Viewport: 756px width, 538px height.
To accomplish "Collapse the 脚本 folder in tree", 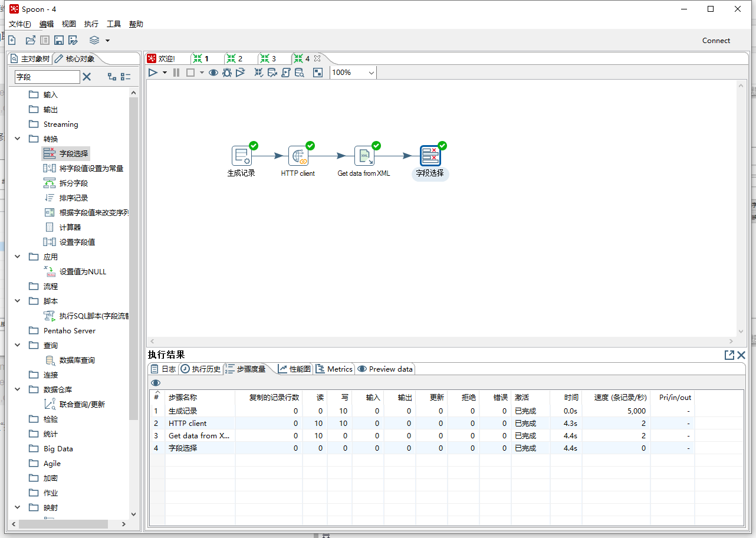I will [17, 301].
